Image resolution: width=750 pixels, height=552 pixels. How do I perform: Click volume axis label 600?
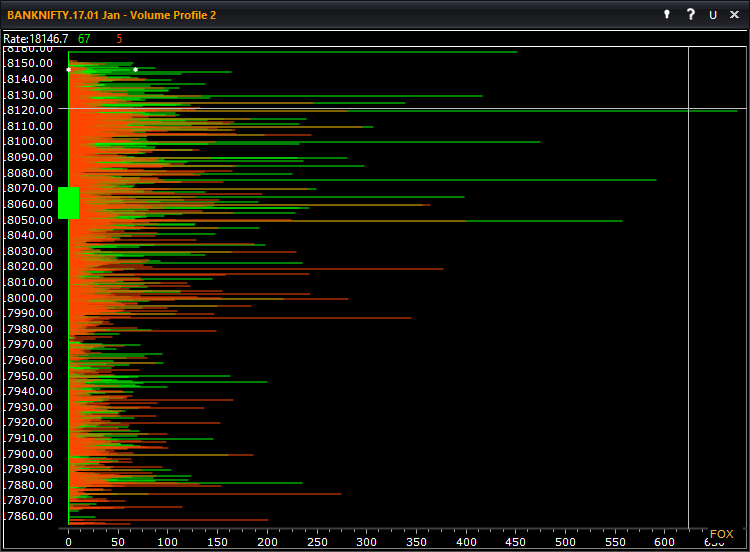click(665, 542)
